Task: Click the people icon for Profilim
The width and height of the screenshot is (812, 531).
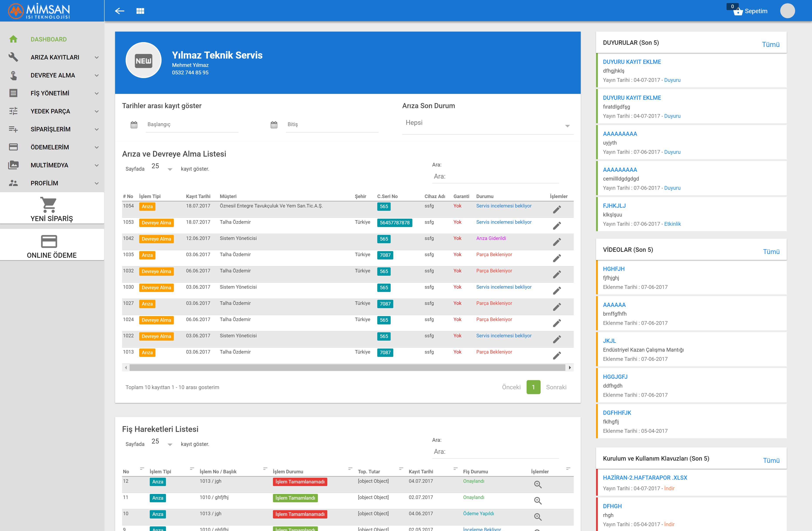Action: 13,183
